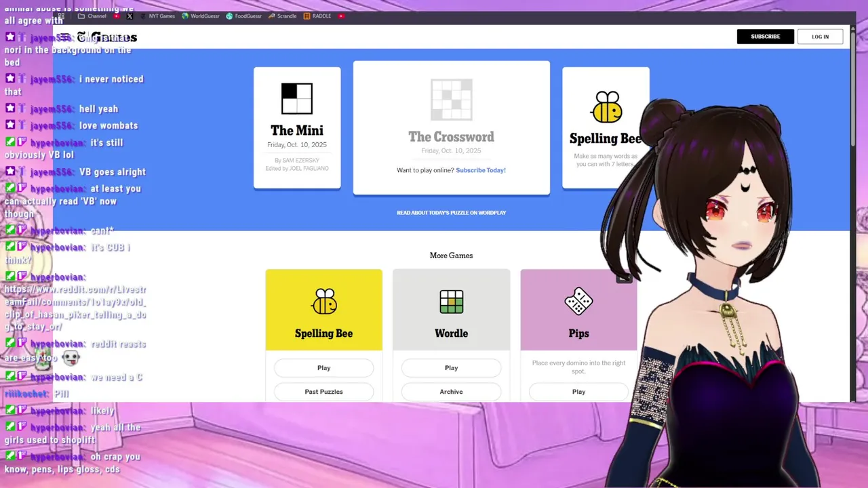This screenshot has height=488, width=868.
Task: Click 'By SAM EZERSKY' byline
Action: click(x=297, y=161)
